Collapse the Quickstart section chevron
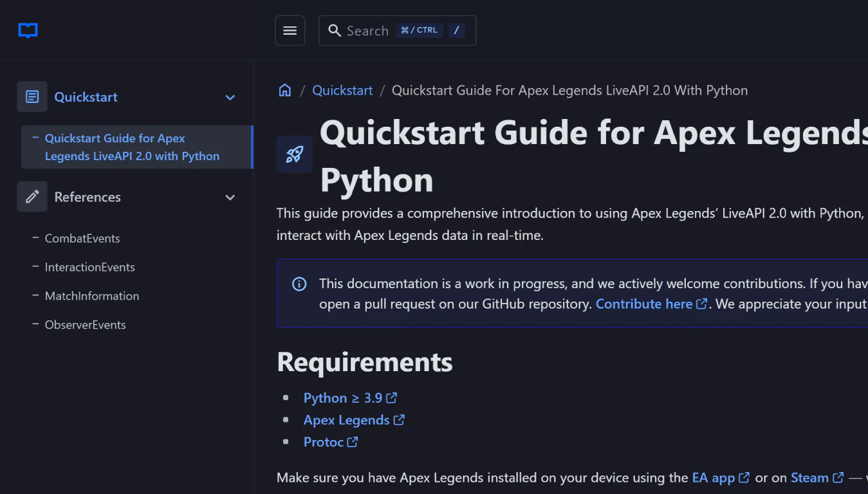This screenshot has height=494, width=868. pyautogui.click(x=230, y=98)
